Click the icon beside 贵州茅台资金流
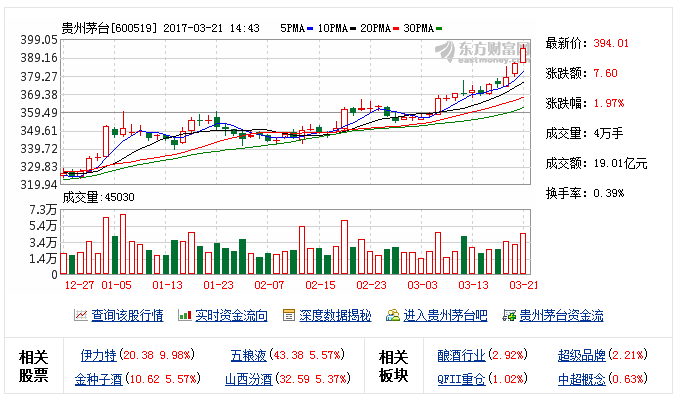Screen dimensions: 678x405 pos(509,315)
